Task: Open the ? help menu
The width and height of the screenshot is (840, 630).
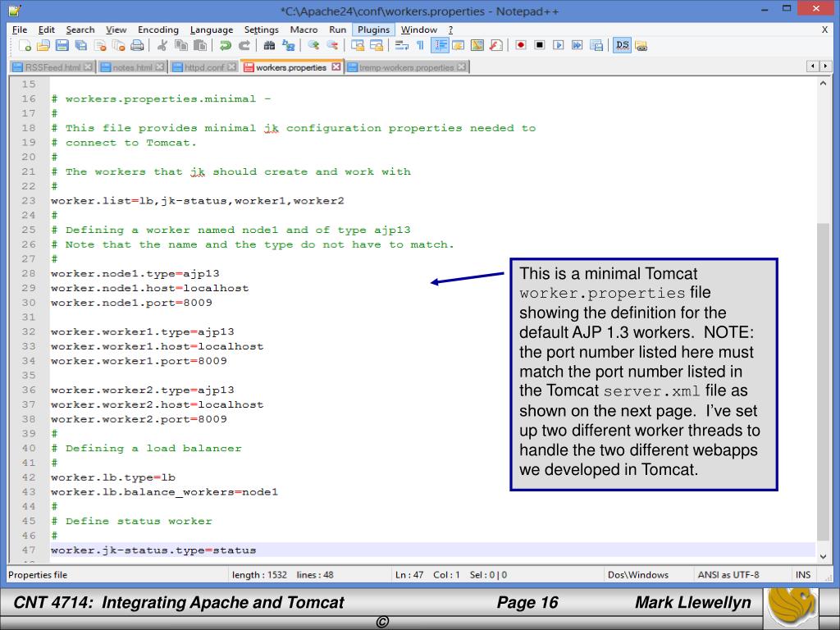Action: coord(450,30)
